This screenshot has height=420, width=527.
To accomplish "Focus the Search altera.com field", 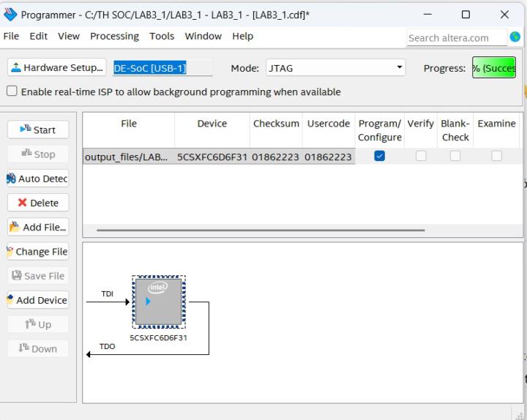I will coord(457,38).
